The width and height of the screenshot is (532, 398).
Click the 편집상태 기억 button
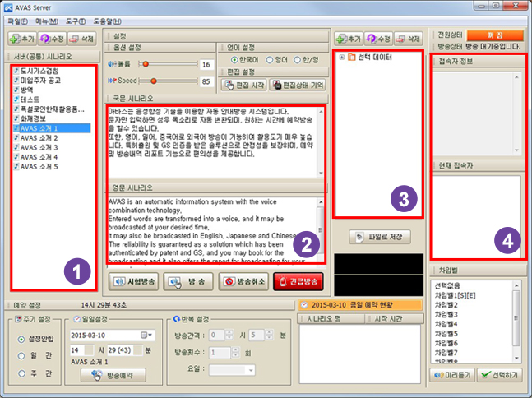298,85
